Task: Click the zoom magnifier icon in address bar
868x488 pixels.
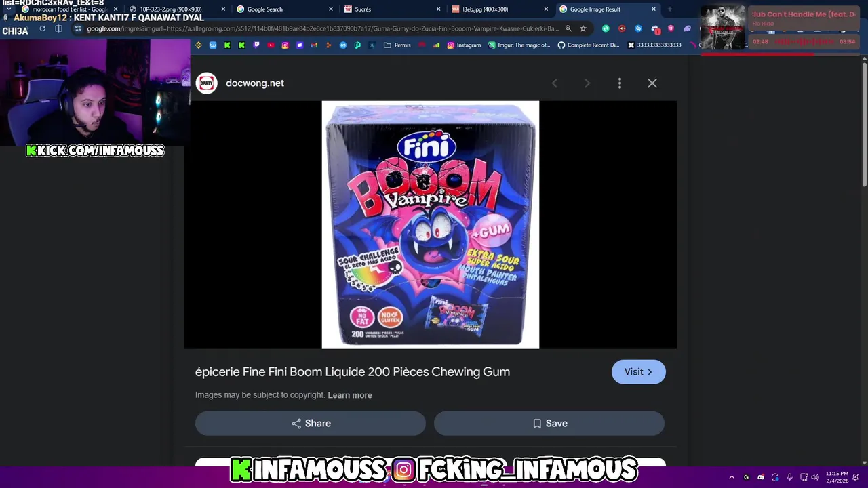Action: click(568, 28)
